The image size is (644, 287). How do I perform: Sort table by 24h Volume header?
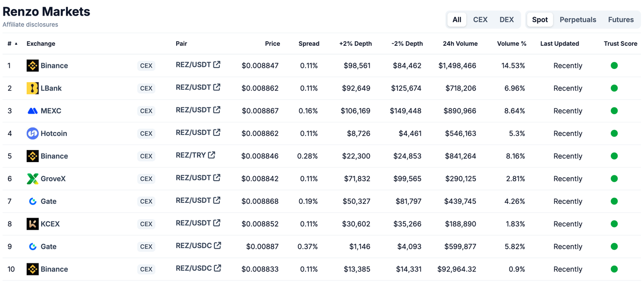pos(460,44)
